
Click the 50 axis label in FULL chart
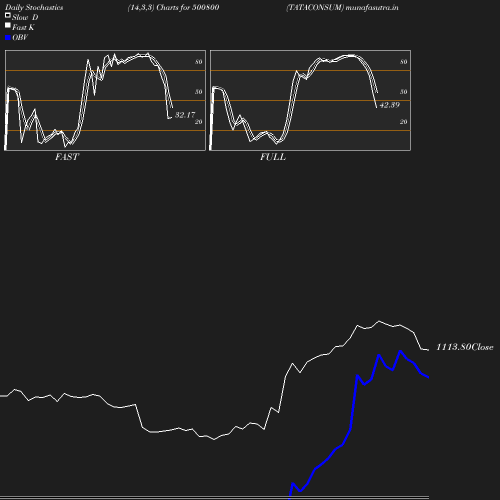coord(404,92)
